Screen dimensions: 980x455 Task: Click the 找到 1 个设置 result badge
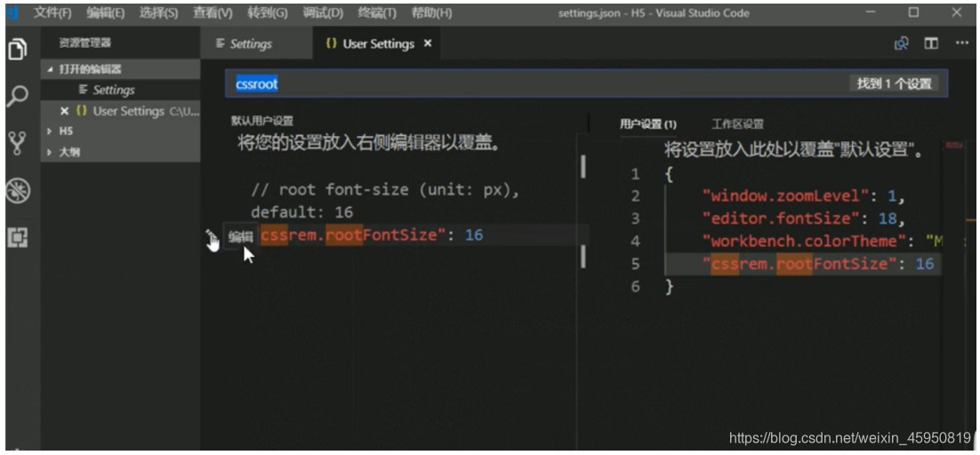[894, 84]
